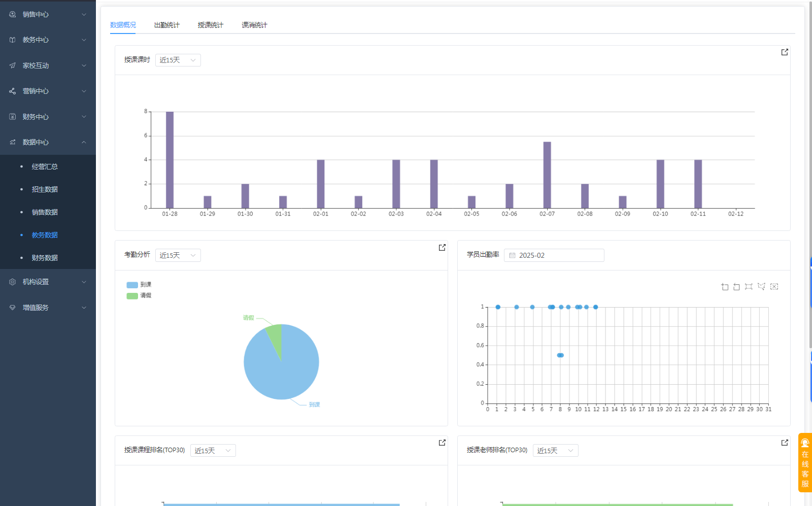Click the 02-10 bar in 授课课时 chart
This screenshot has width=812, height=506.
click(660, 184)
